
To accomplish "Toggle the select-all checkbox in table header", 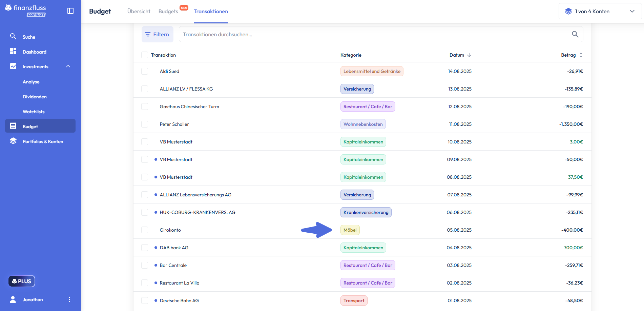I will point(145,55).
